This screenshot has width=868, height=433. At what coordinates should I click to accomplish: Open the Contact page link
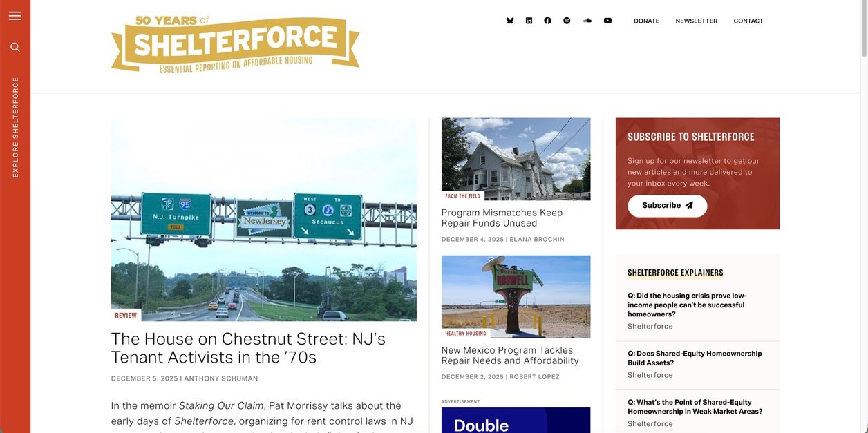748,21
